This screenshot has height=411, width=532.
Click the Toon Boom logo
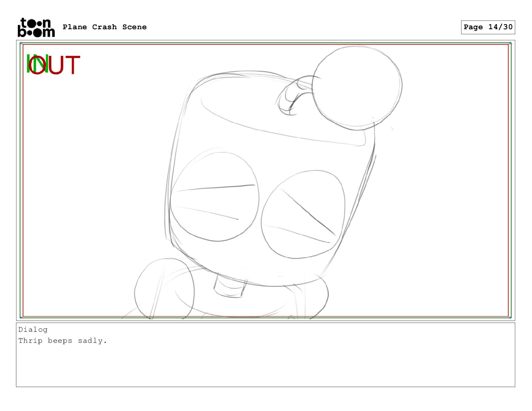point(36,27)
